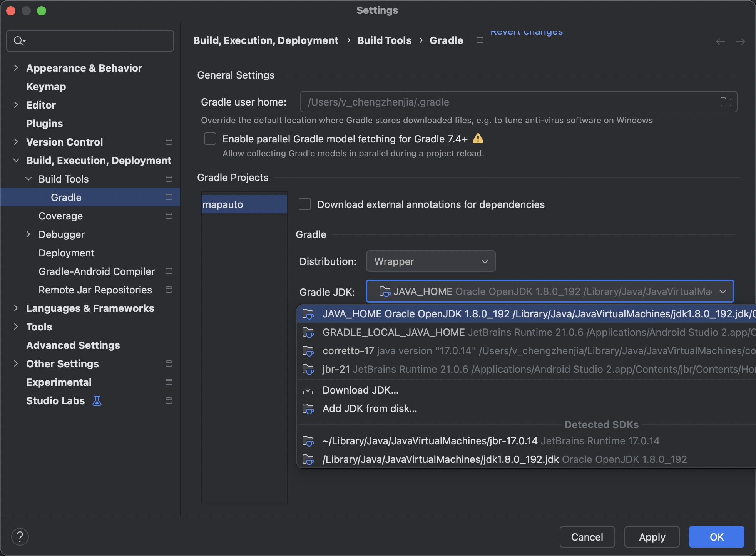The width and height of the screenshot is (756, 556).
Task: Open Build Tools from the breadcrumb
Action: (x=384, y=40)
